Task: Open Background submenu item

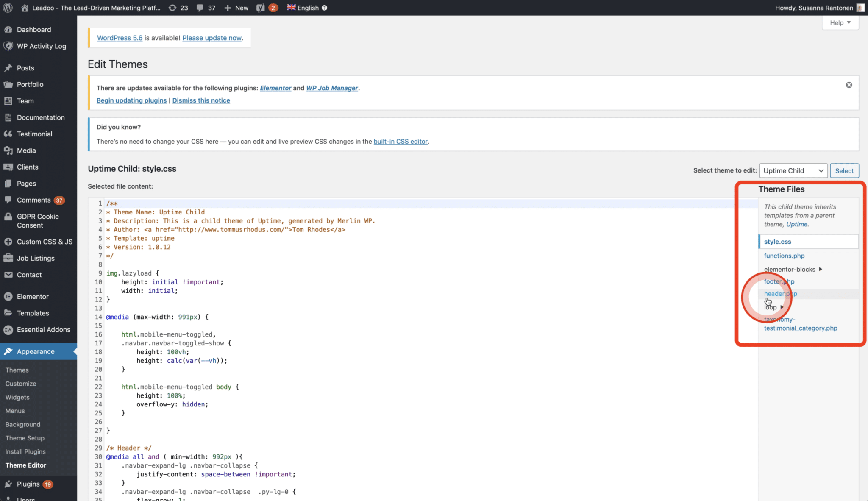Action: click(x=23, y=424)
